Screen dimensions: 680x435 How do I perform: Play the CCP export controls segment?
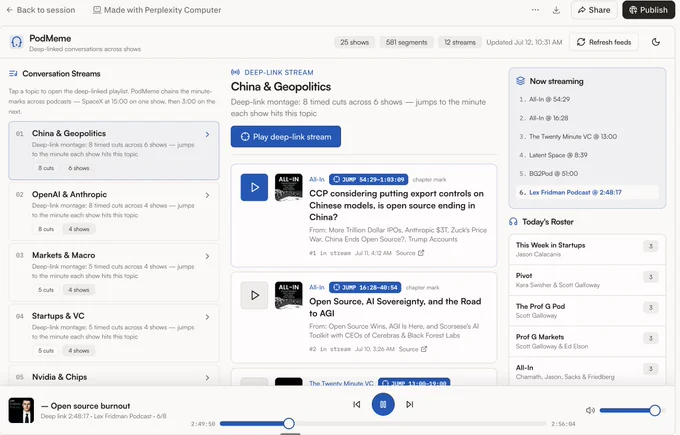pyautogui.click(x=254, y=187)
